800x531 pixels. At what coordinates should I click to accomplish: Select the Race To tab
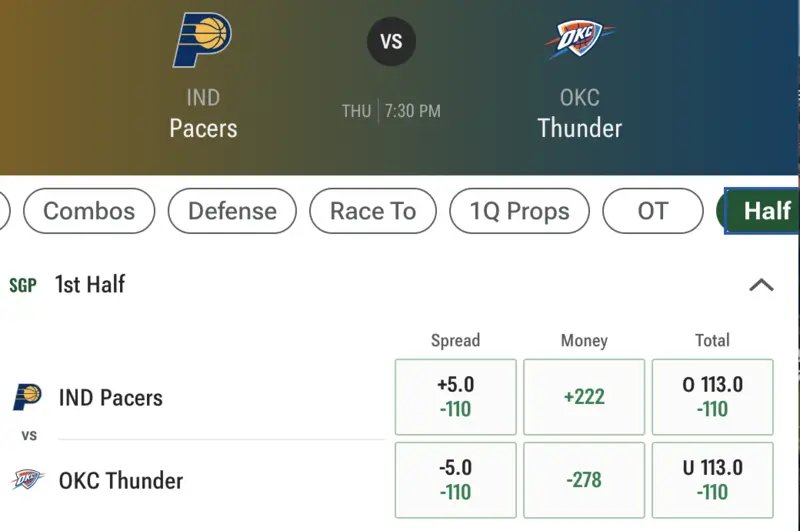(x=373, y=211)
